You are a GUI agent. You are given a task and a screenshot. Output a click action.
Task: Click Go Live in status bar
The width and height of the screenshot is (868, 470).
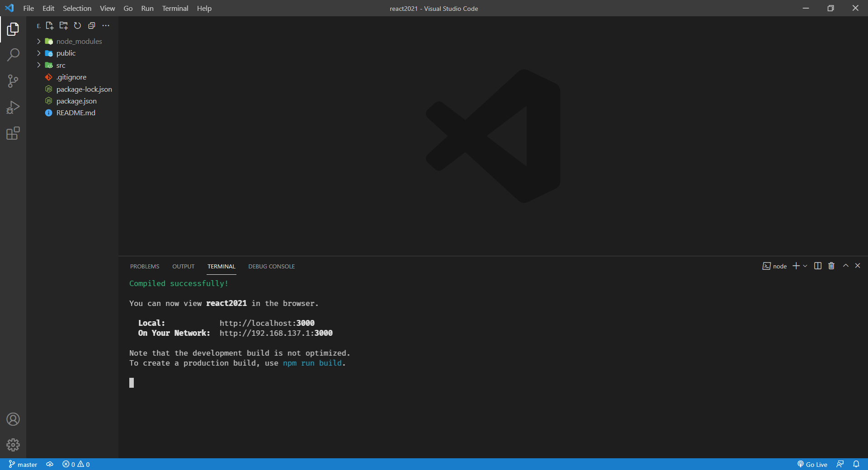tap(812, 464)
